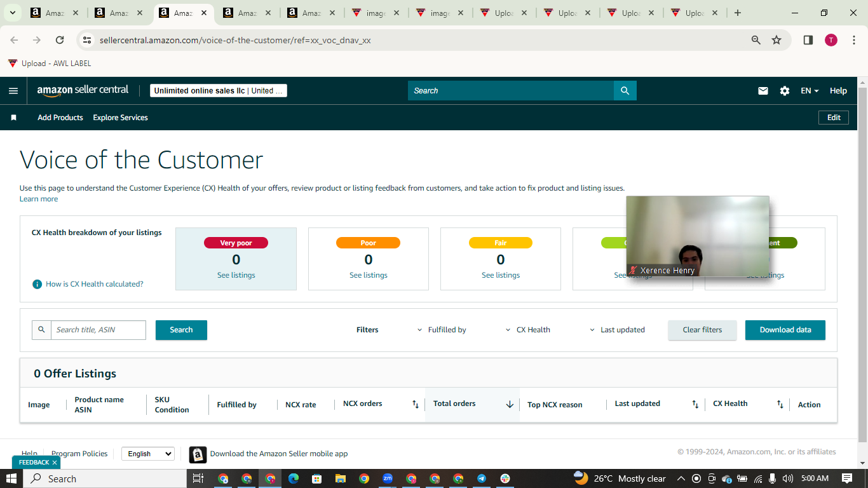868x488 pixels.
Task: Open the Settings gear in header
Action: point(785,91)
